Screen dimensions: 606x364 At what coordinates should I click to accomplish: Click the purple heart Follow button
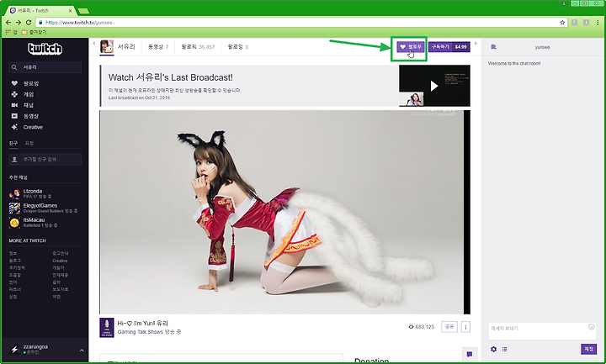click(x=411, y=47)
